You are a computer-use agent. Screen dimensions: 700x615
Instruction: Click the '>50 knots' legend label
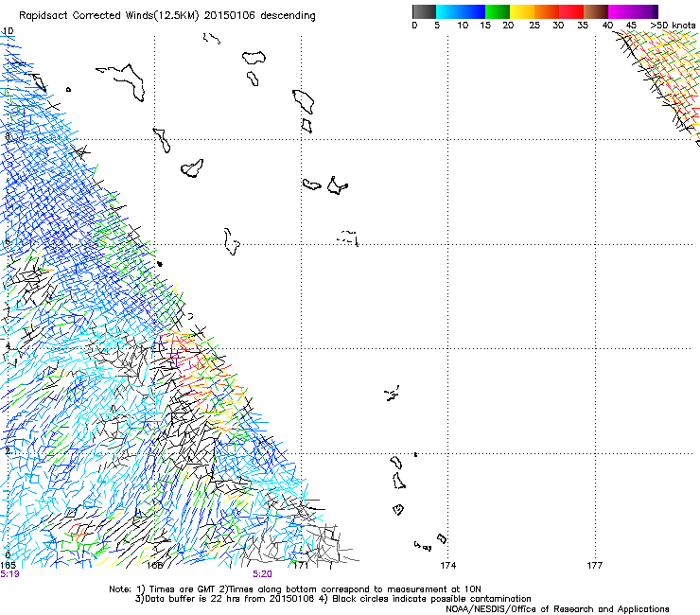point(674,26)
